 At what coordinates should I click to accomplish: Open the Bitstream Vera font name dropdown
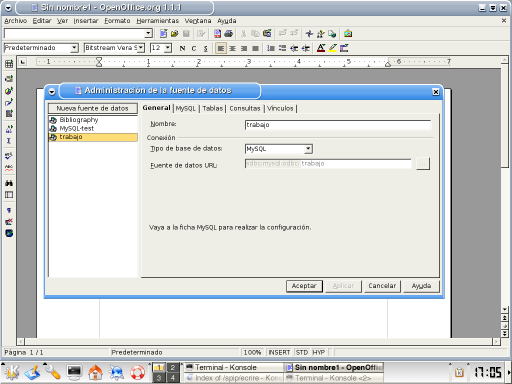[141, 48]
